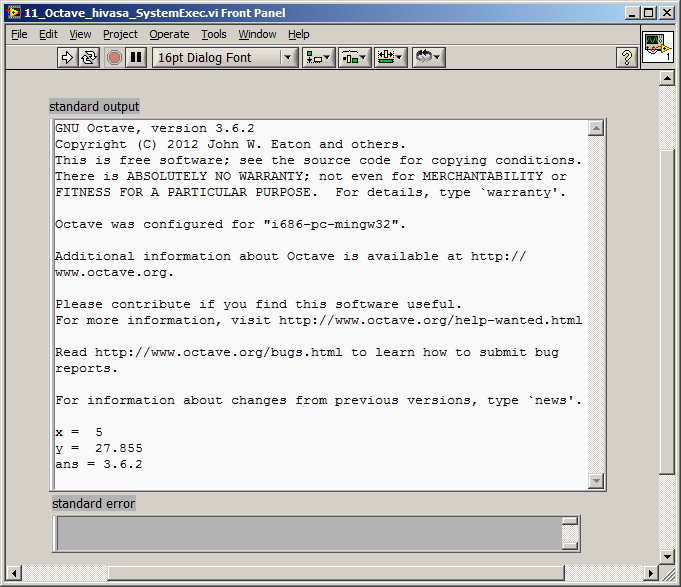This screenshot has height=587, width=681.
Task: Click the standard error scroll down arrow
Action: click(570, 546)
